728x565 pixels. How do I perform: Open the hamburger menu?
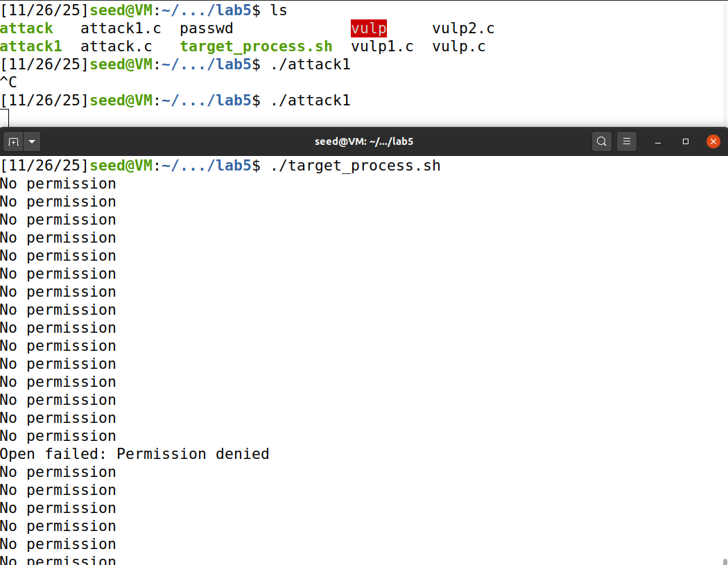[626, 141]
